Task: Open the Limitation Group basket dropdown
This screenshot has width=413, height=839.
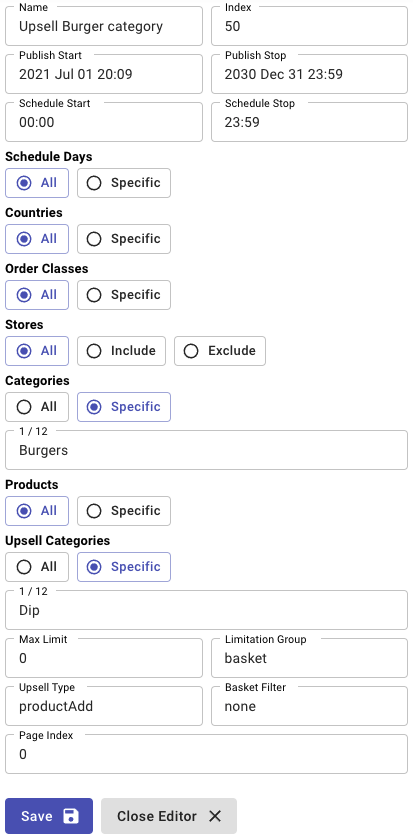Action: pos(309,658)
